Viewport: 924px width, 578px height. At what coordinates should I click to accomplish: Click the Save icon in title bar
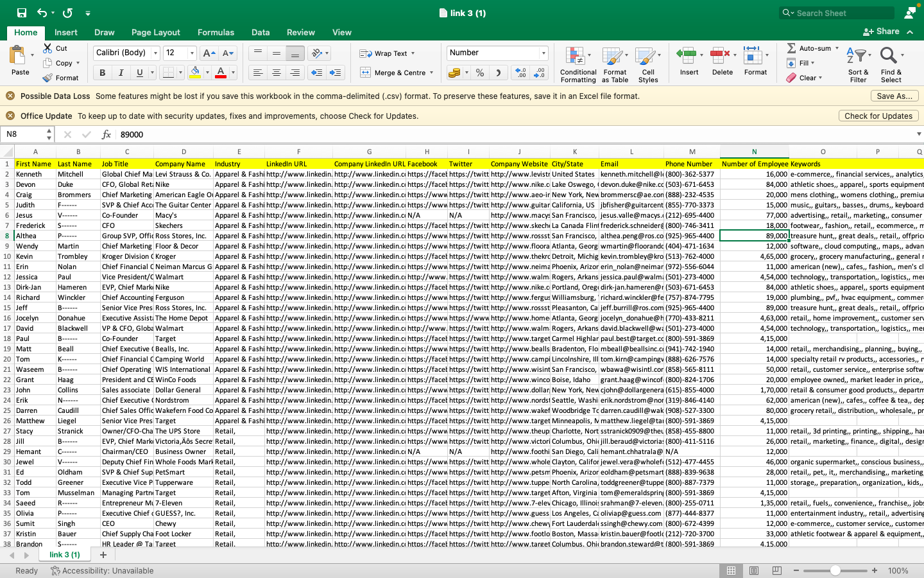click(x=22, y=13)
